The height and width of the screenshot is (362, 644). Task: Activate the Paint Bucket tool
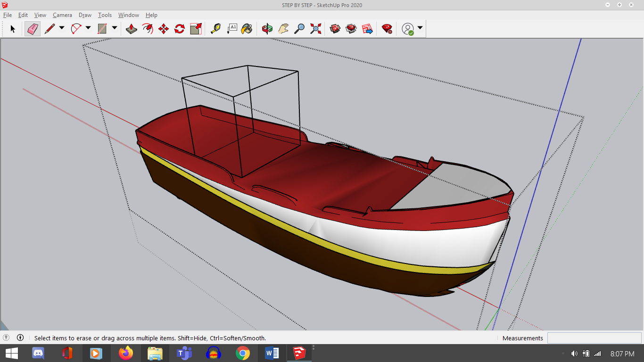point(247,29)
